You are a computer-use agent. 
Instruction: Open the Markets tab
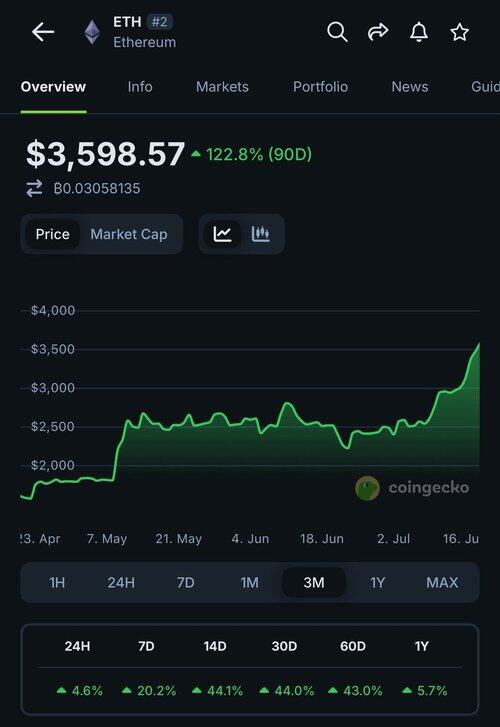tap(222, 87)
